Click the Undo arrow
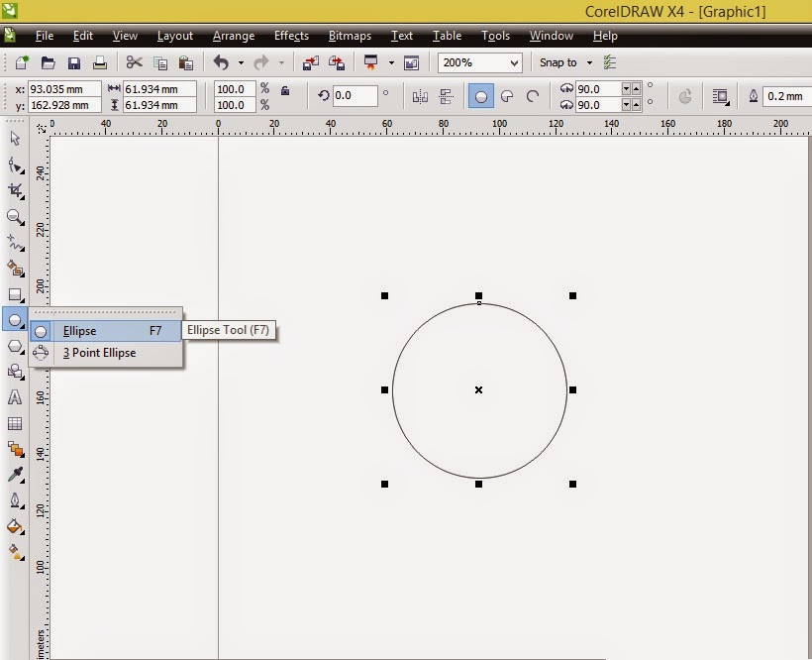Screen dimensions: 812x660 pos(221,62)
